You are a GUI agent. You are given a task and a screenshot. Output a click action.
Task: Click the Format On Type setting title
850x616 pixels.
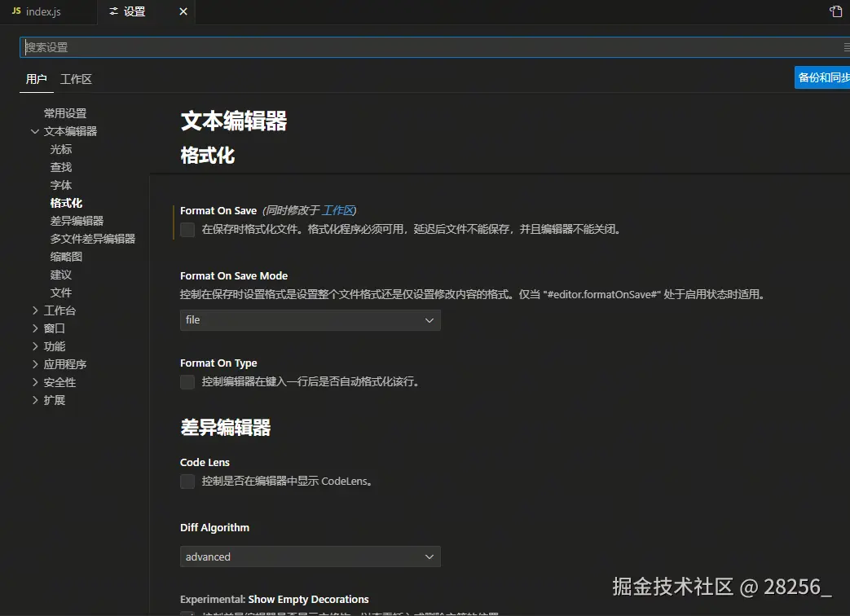tap(218, 363)
